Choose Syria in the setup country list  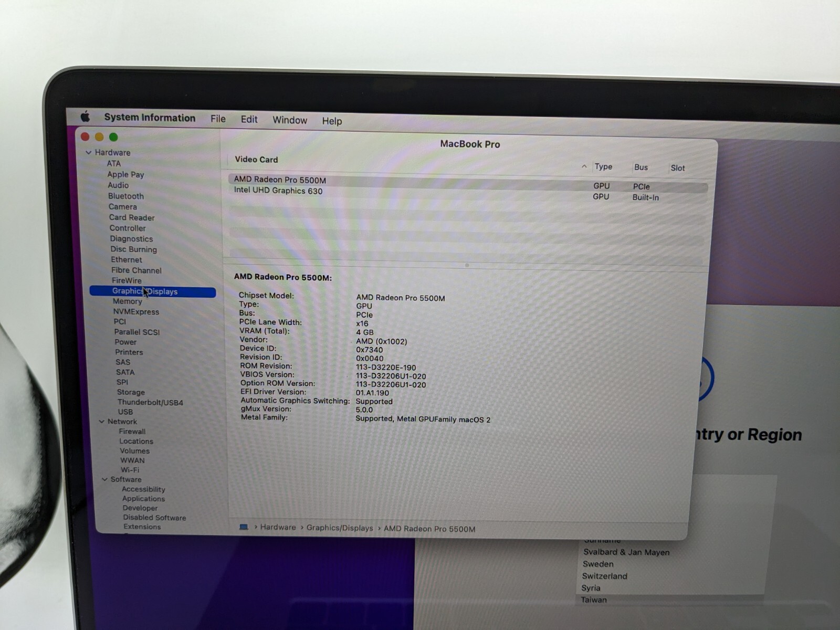[x=591, y=588]
